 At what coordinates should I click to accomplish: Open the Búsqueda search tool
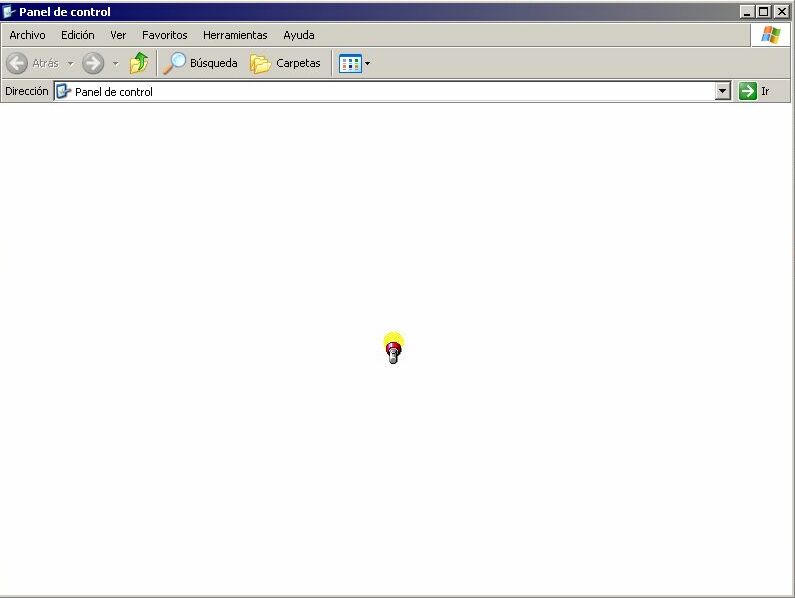pyautogui.click(x=201, y=63)
